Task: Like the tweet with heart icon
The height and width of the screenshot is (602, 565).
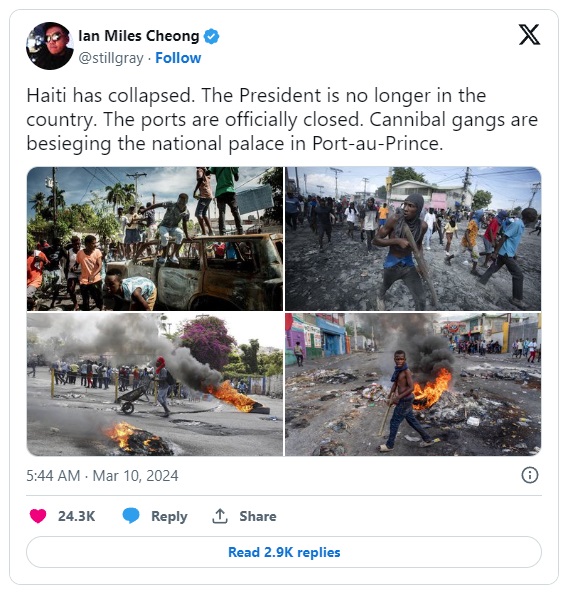Action: [38, 516]
